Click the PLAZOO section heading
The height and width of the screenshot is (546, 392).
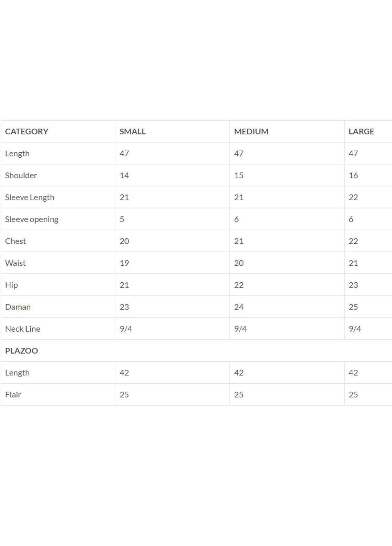coord(21,351)
